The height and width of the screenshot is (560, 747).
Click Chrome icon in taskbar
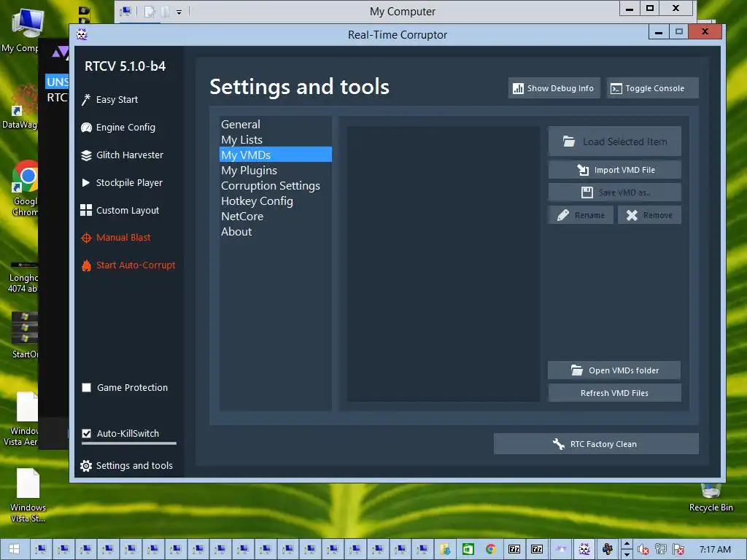pyautogui.click(x=491, y=549)
